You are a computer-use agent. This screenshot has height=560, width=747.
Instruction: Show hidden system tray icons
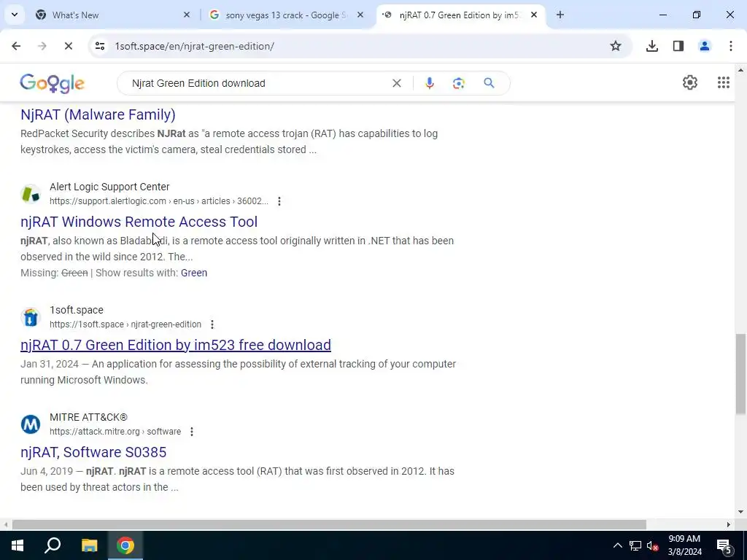click(617, 545)
